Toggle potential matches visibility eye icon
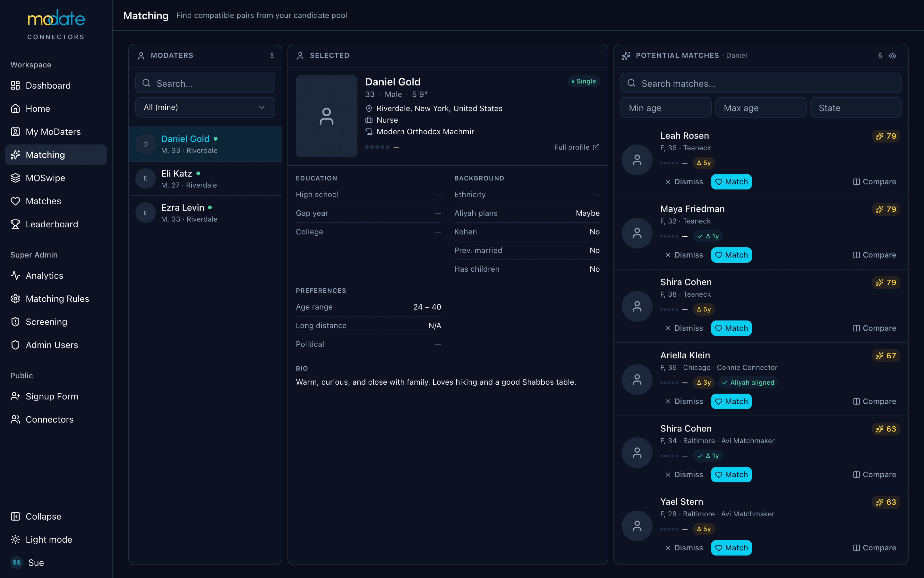The image size is (924, 578). 892,56
